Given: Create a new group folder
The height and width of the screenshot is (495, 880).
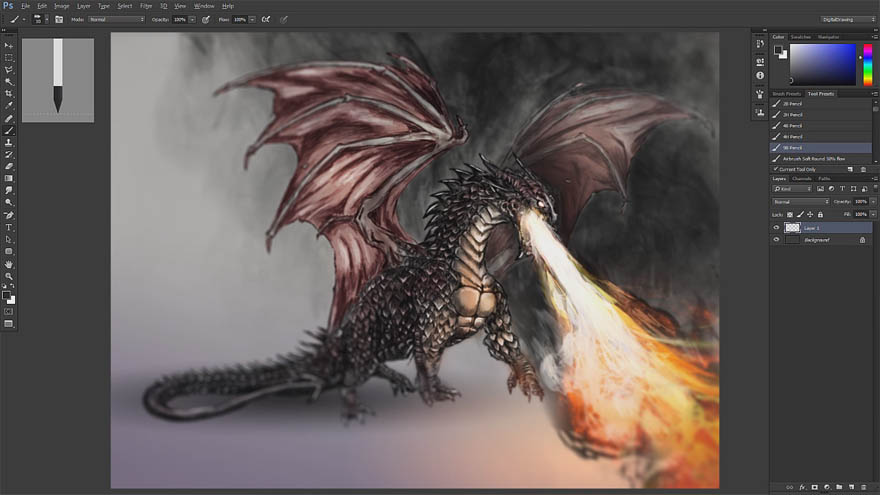Looking at the screenshot, I should 839,487.
